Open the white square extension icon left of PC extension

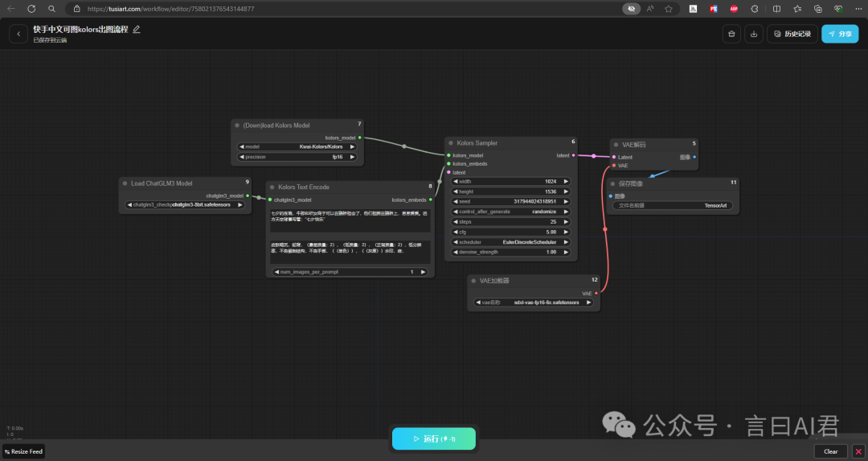(693, 9)
